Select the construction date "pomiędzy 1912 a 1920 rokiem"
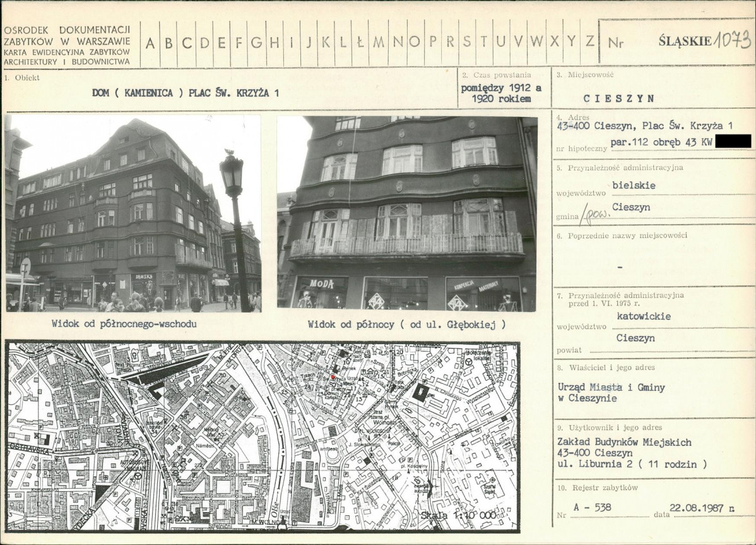The width and height of the screenshot is (756, 545). [x=501, y=93]
